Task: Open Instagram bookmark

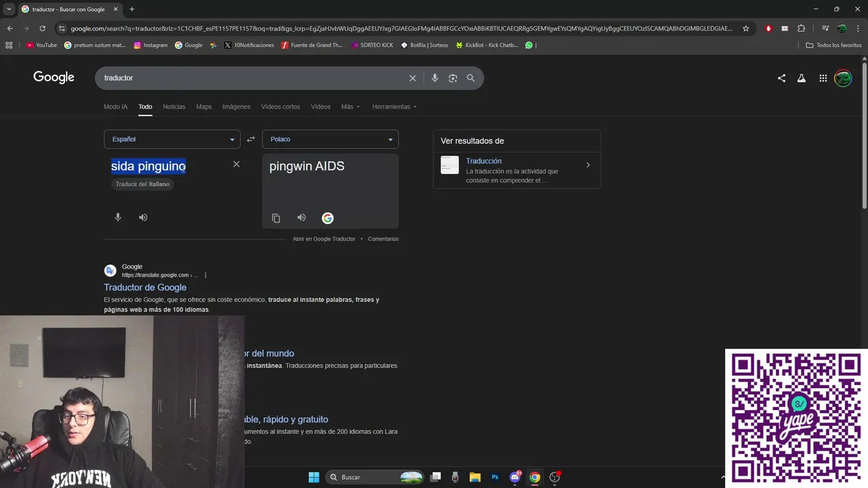Action: click(x=151, y=45)
